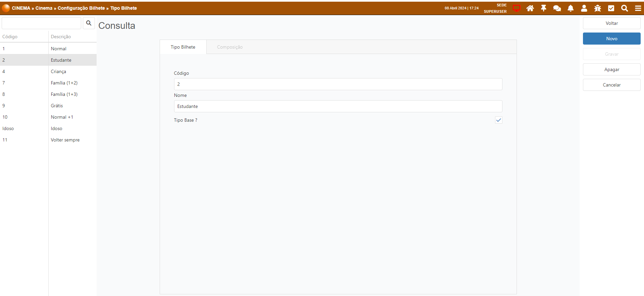Click the orange CINEMA logo icon
This screenshot has height=296, width=644.
click(x=6, y=8)
